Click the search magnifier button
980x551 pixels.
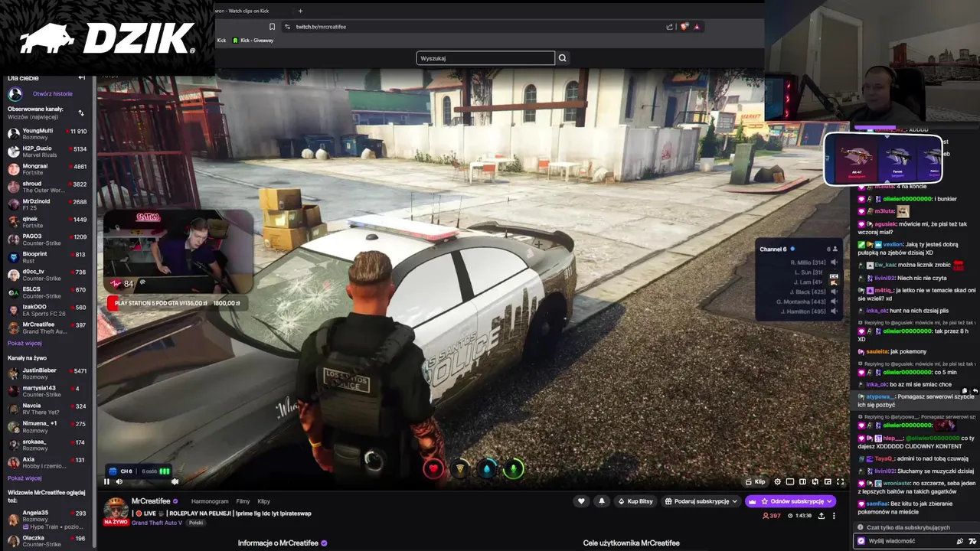pos(563,58)
